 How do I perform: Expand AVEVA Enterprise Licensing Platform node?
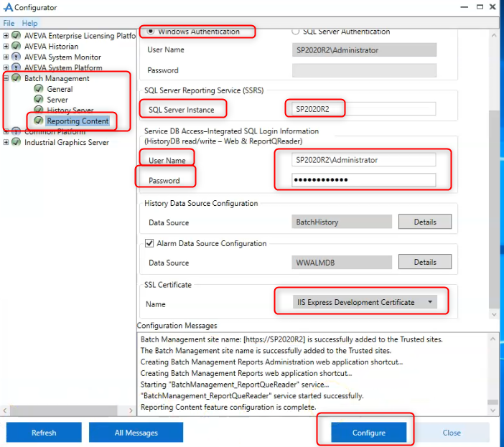click(x=6, y=35)
